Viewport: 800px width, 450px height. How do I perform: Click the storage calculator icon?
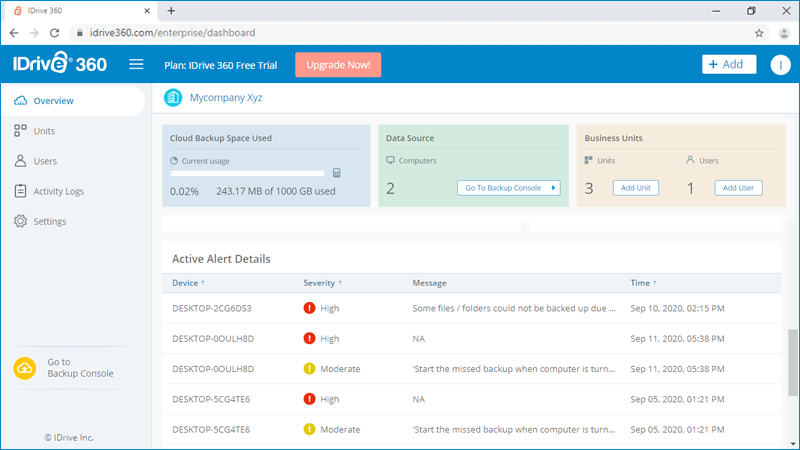(337, 173)
